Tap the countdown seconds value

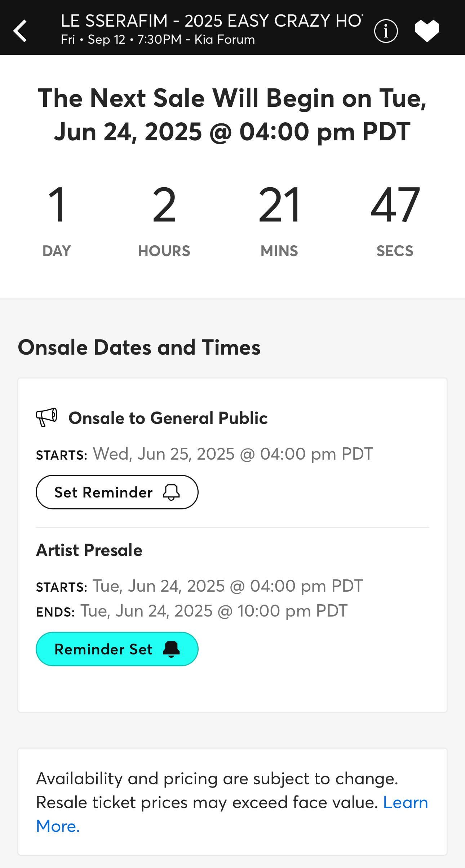pyautogui.click(x=395, y=205)
